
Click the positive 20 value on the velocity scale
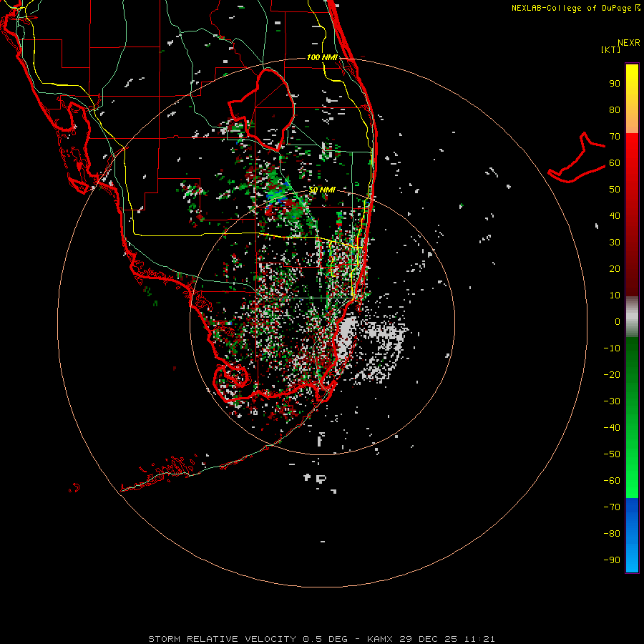click(x=615, y=268)
